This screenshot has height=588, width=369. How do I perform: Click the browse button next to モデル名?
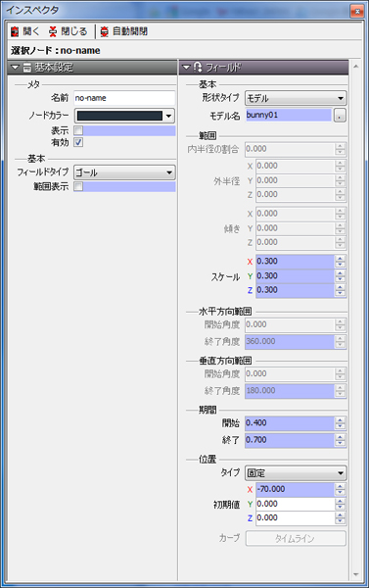pos(340,116)
